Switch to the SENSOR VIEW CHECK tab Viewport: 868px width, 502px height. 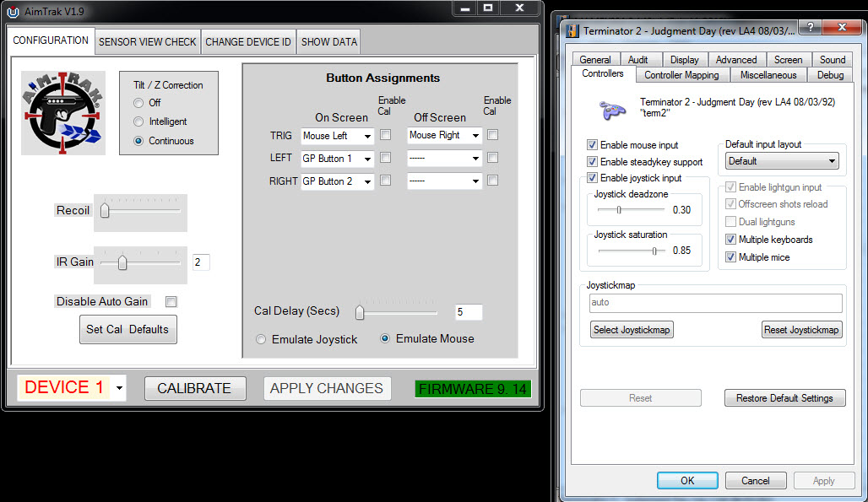pyautogui.click(x=147, y=42)
